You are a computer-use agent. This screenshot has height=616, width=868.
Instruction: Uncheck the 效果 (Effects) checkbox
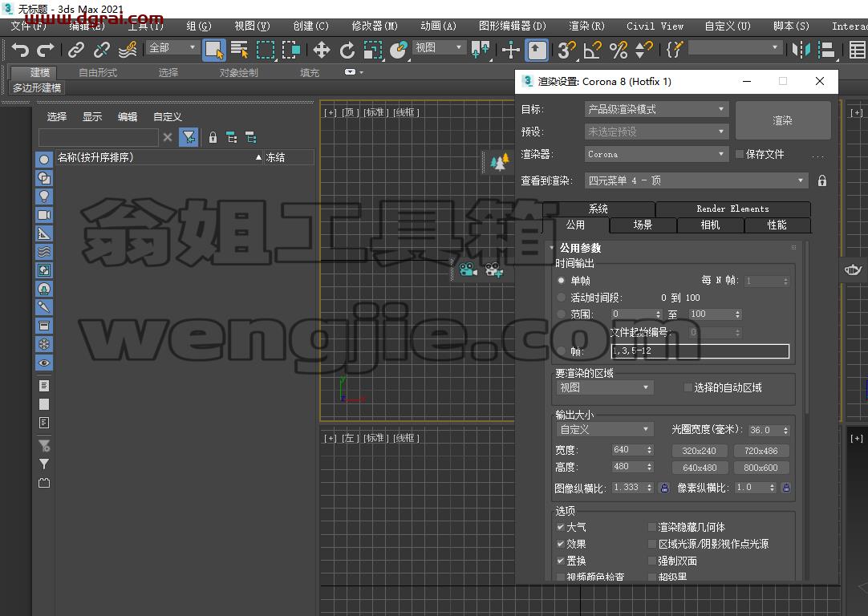click(x=560, y=544)
